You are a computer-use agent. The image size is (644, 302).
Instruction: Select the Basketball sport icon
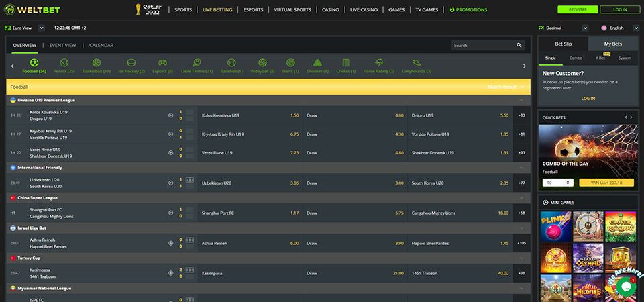(x=97, y=63)
